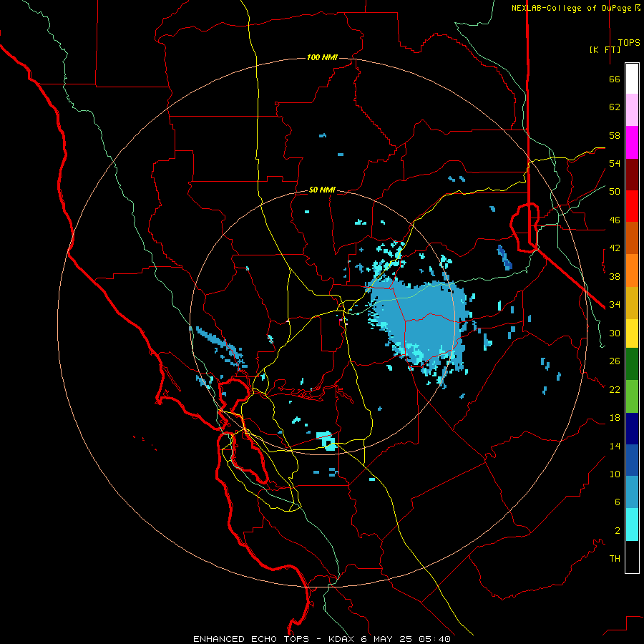Viewport: 644px width, 644px height.
Task: Click the light pink swatch at 62
Action: point(632,110)
